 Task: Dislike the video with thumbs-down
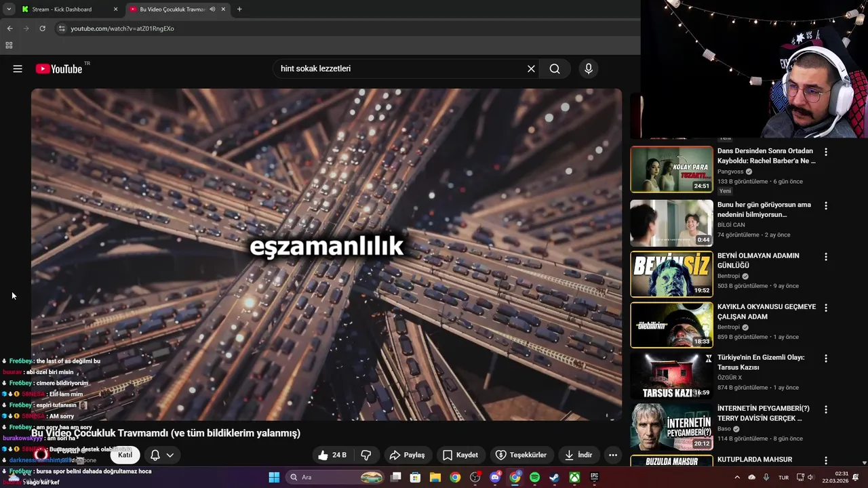[366, 455]
